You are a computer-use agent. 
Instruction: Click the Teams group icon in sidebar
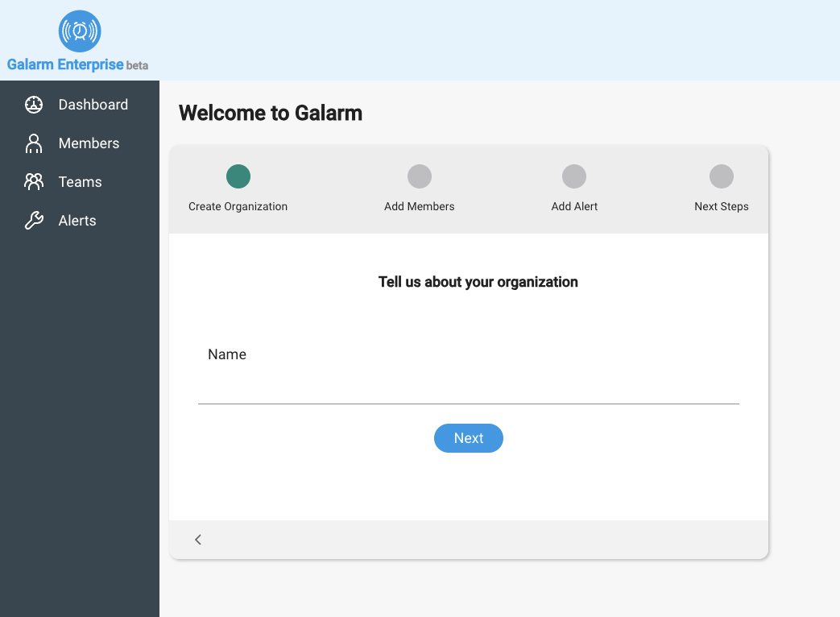34,182
